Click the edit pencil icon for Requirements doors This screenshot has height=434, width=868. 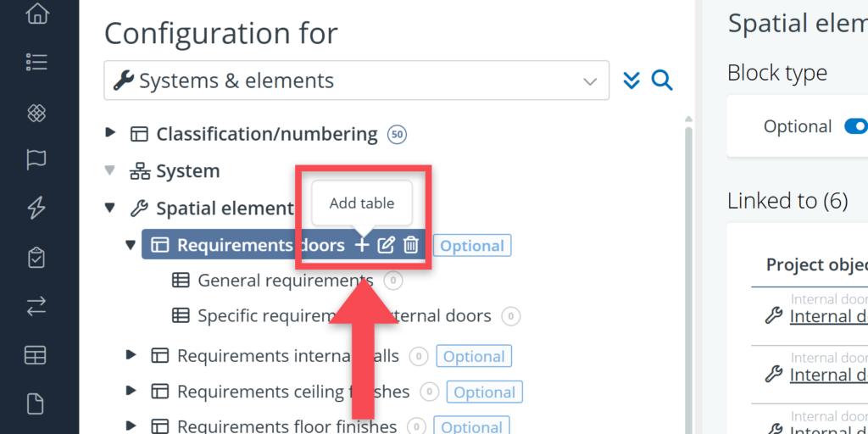tap(387, 246)
